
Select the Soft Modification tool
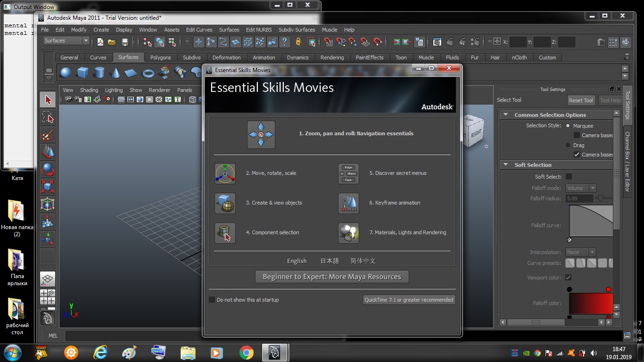(48, 222)
